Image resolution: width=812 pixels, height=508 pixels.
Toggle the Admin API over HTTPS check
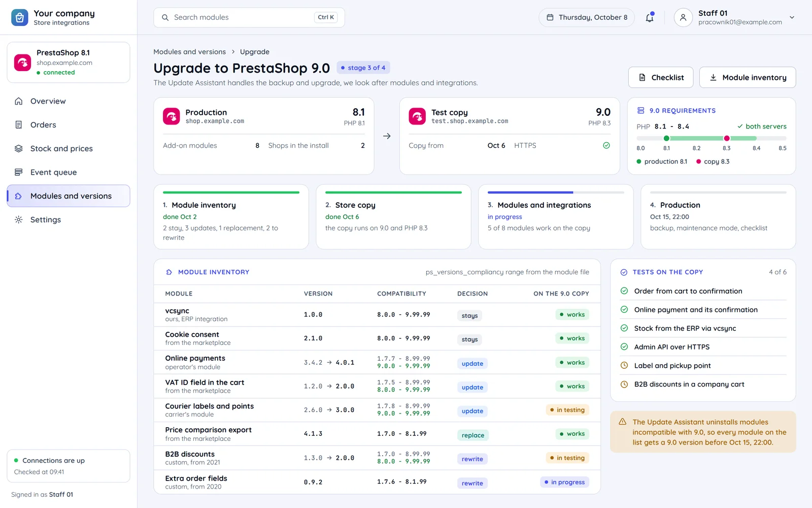(x=624, y=347)
